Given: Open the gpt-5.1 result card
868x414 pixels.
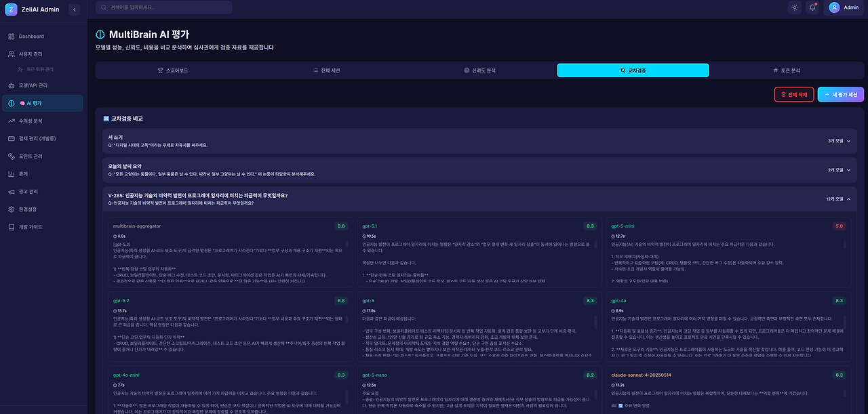Looking at the screenshot, I should 479,251.
